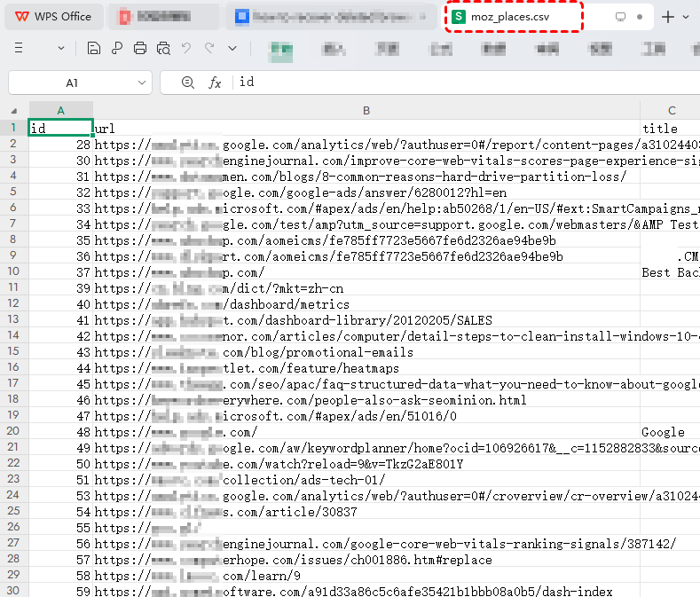The width and height of the screenshot is (700, 597).
Task: Click the zoom magnifier in formula bar
Action: (x=187, y=82)
